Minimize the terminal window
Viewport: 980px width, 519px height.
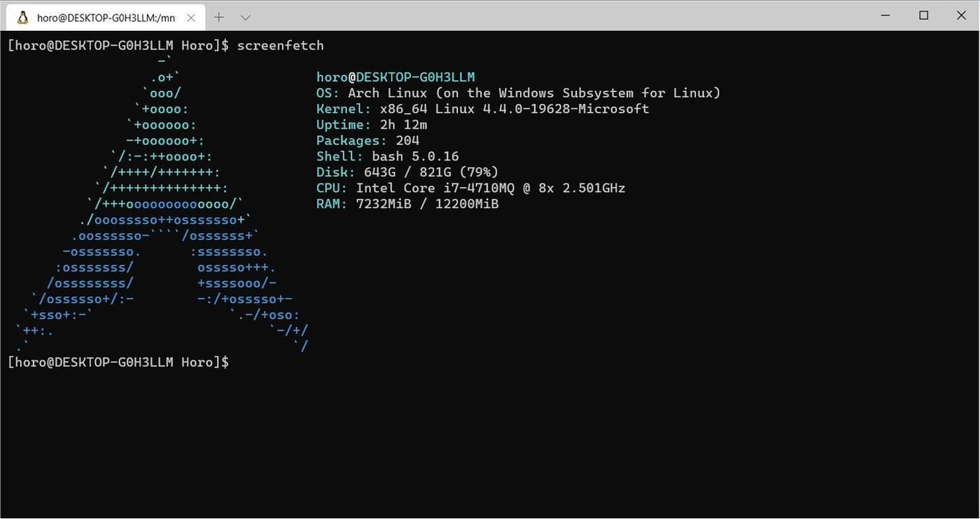coord(885,15)
